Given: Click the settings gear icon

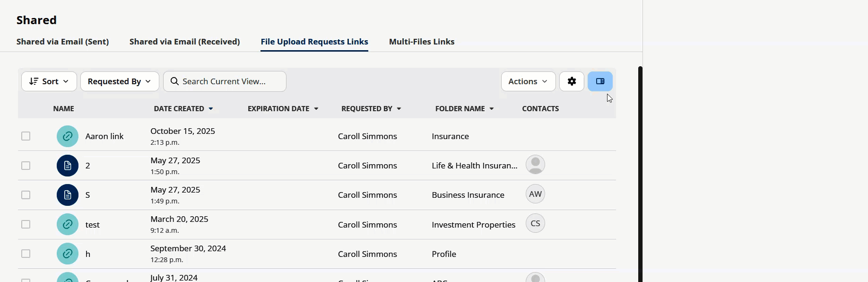Looking at the screenshot, I should (572, 81).
